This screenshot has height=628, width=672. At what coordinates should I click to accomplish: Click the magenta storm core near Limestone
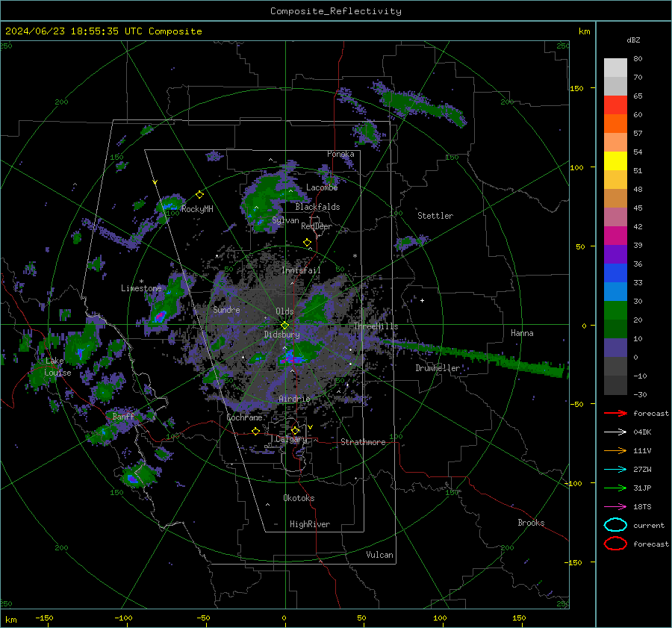(160, 317)
